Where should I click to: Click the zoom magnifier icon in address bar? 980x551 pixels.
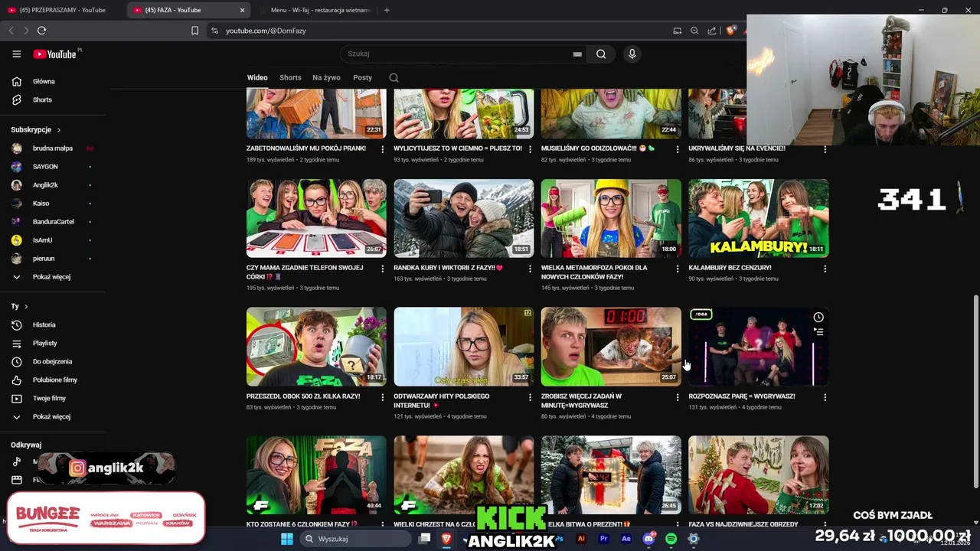(x=694, y=31)
